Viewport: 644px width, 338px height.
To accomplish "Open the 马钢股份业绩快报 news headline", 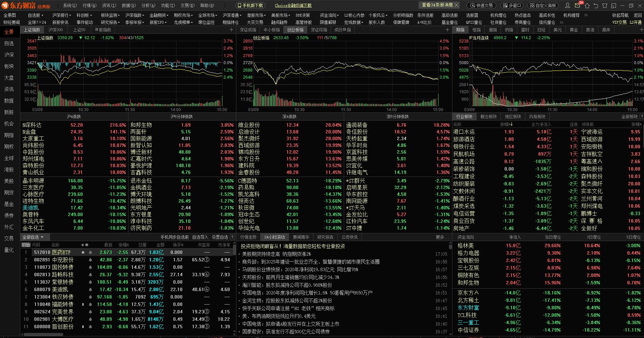I will (300, 269).
